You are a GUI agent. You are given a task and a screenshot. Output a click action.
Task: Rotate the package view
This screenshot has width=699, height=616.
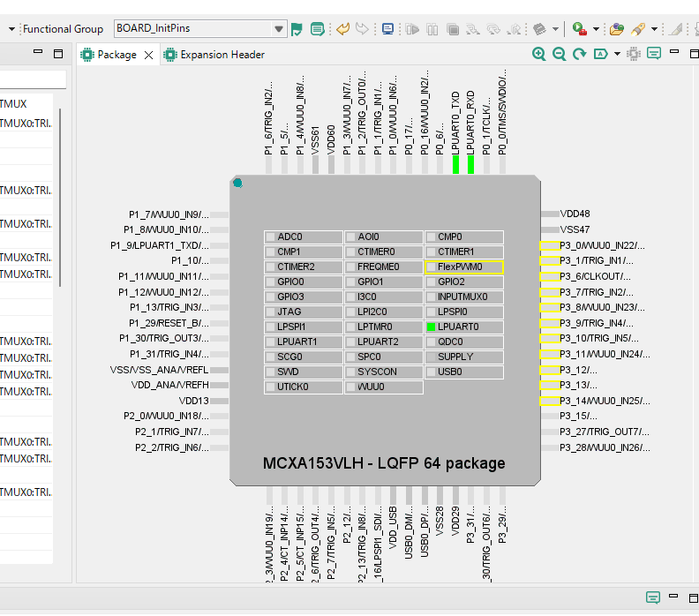580,54
